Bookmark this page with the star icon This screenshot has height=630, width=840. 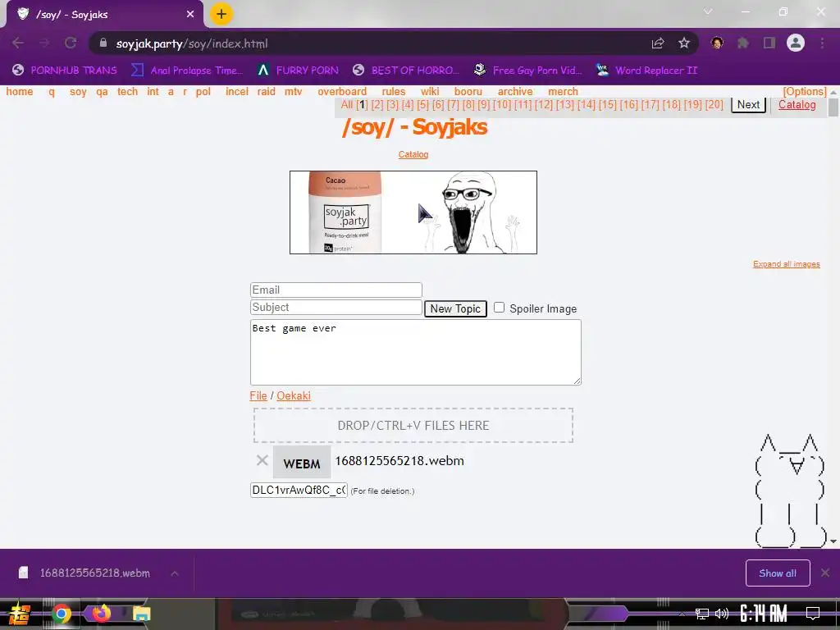(684, 43)
